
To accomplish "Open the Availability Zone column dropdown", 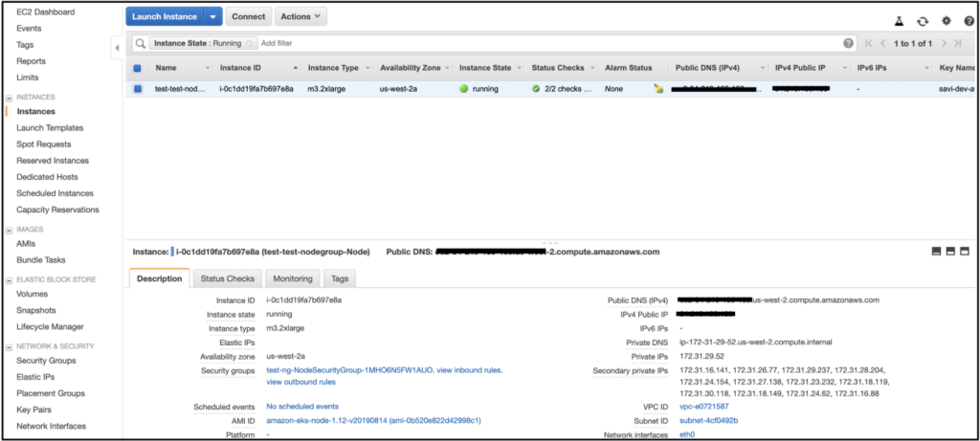I will point(448,68).
